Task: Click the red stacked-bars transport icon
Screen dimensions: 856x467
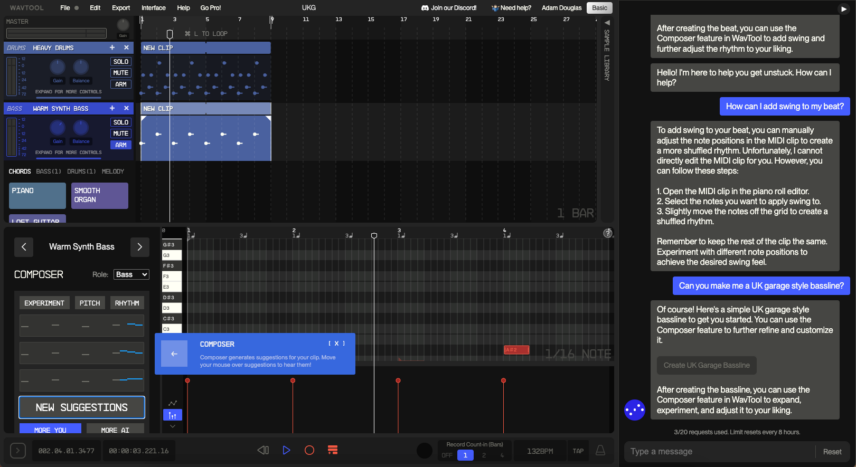Action: (x=332, y=450)
